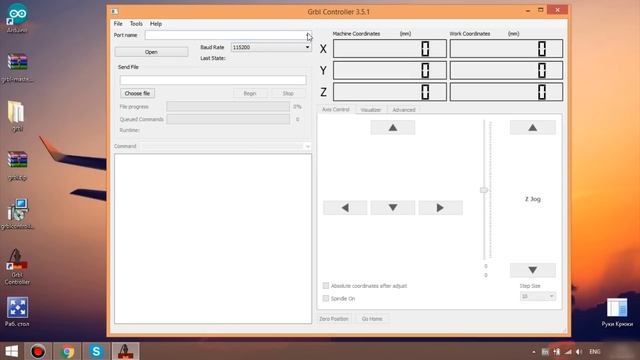Select the grbl.zip archive on the desktop
This screenshot has height=360, width=640.
click(17, 165)
